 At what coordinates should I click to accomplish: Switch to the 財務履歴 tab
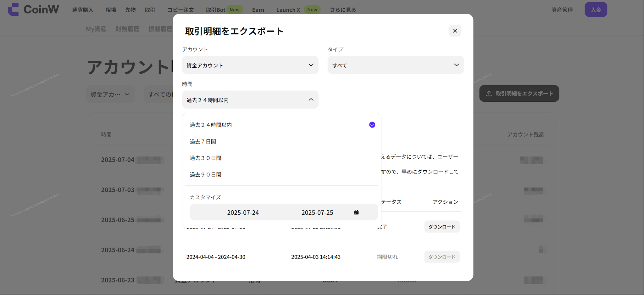pyautogui.click(x=127, y=29)
